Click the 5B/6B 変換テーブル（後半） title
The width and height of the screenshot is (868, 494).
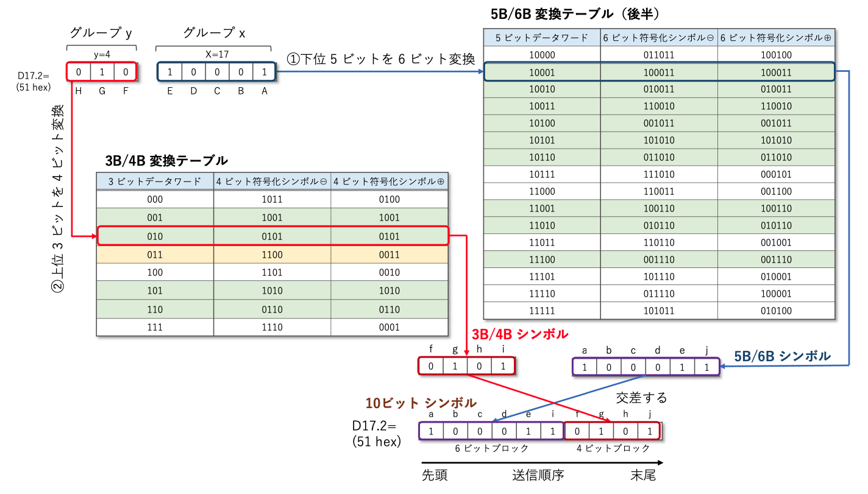(x=575, y=13)
